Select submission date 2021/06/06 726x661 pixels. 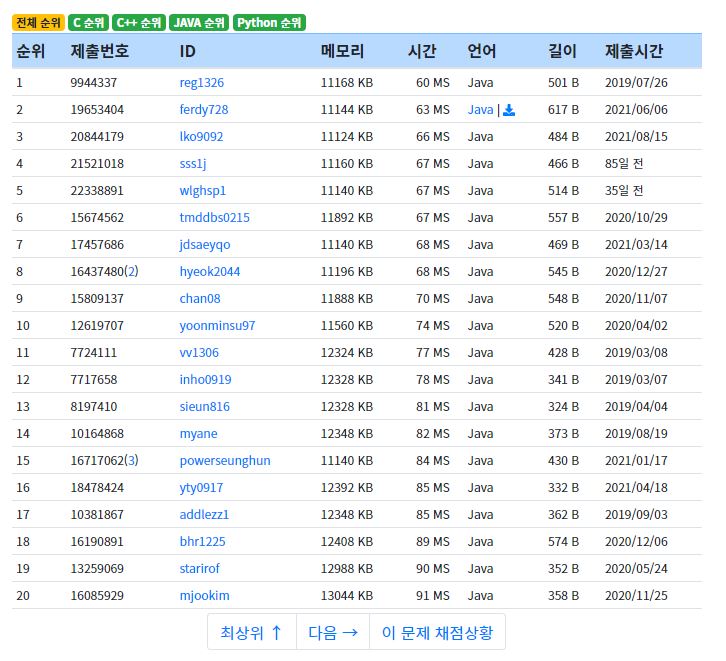636,110
